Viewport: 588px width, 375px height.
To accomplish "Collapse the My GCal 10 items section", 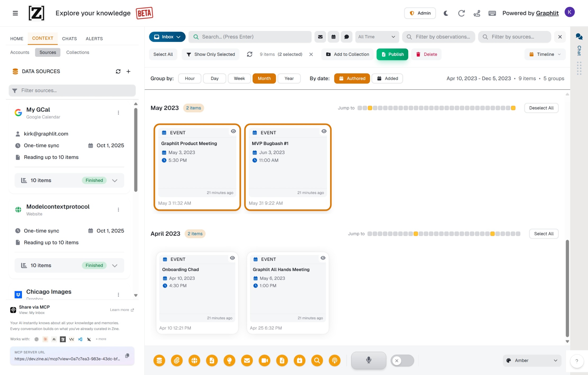I will coord(115,180).
